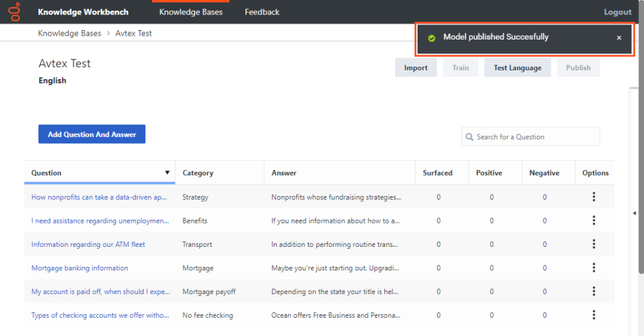Open options for the ATM fleet row

[594, 244]
